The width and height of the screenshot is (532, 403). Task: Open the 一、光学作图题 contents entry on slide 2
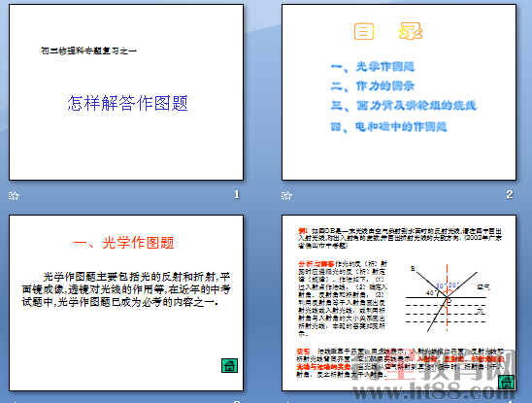coord(373,67)
